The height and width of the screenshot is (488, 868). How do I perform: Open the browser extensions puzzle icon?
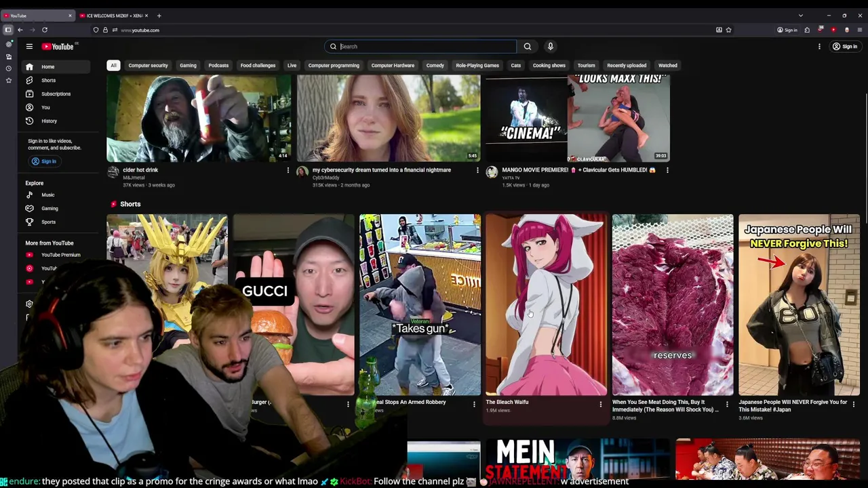tap(807, 30)
